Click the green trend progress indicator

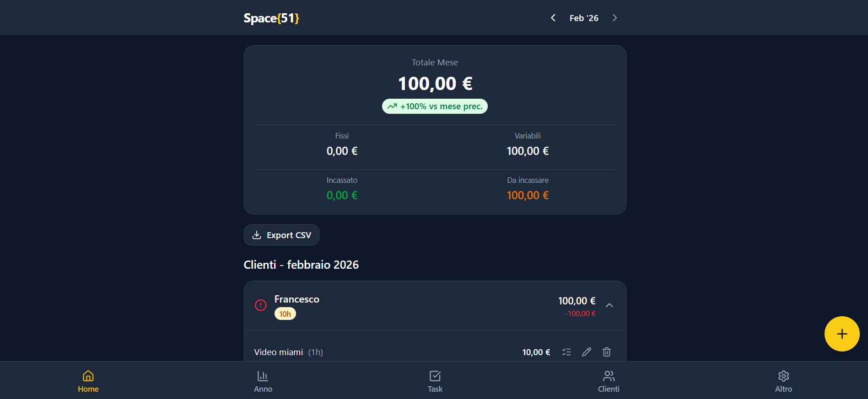pyautogui.click(x=392, y=106)
